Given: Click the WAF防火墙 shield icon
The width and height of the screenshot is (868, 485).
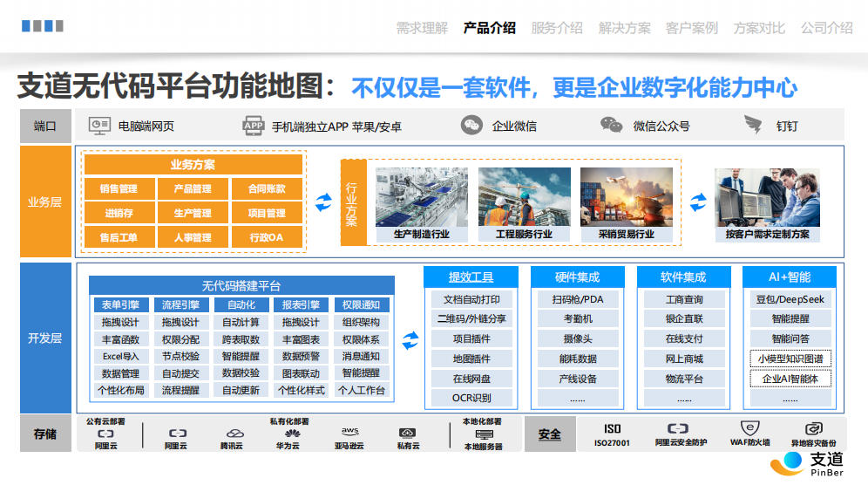Looking at the screenshot, I should click(748, 427).
